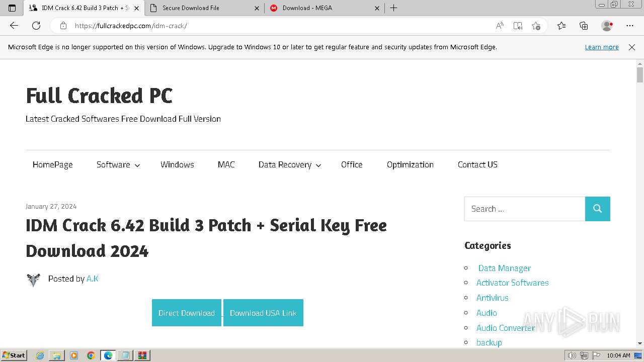Open the Office menu item

coord(352,164)
